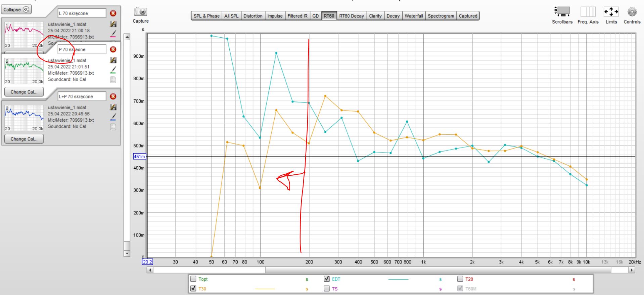The image size is (644, 295).
Task: Open notes icon for P 70 measurement
Action: click(x=113, y=80)
